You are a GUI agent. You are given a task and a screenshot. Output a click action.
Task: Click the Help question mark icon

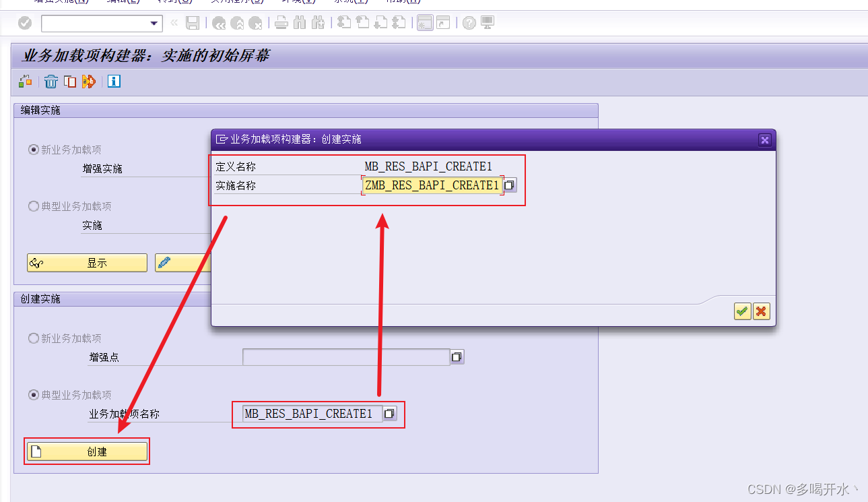471,22
